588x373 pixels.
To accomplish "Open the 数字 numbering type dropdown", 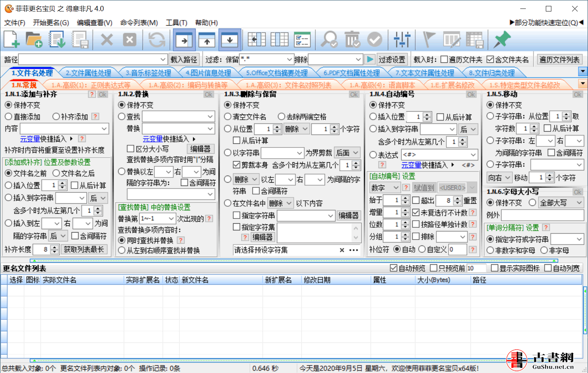I will (x=385, y=187).
